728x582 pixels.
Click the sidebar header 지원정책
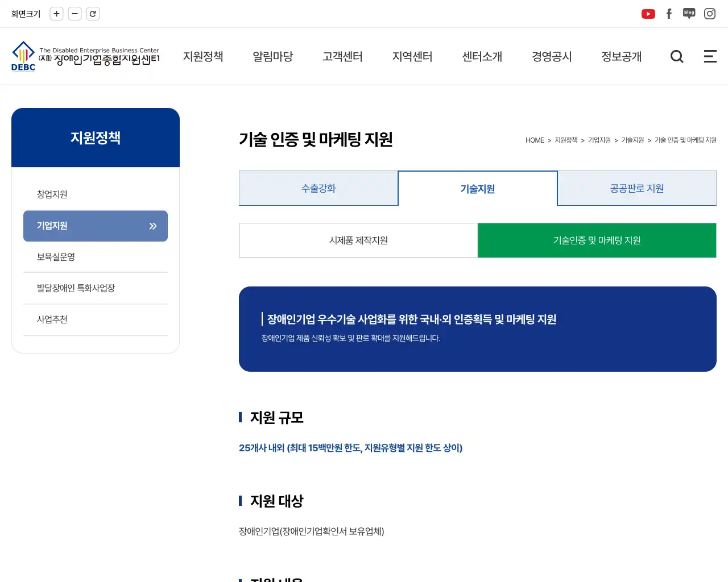[x=96, y=138]
